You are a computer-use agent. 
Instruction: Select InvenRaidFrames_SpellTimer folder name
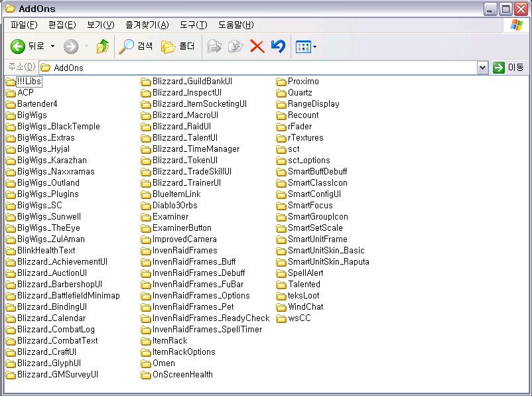[208, 329]
